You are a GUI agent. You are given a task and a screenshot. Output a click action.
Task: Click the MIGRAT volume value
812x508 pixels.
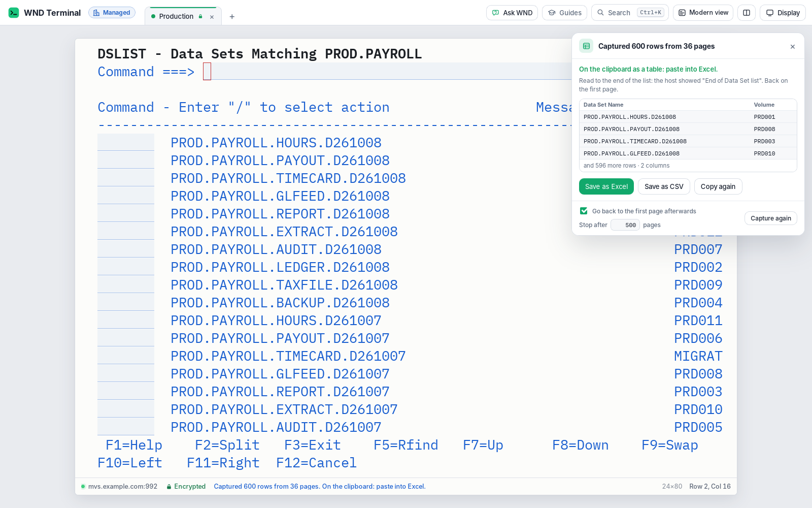point(698,356)
